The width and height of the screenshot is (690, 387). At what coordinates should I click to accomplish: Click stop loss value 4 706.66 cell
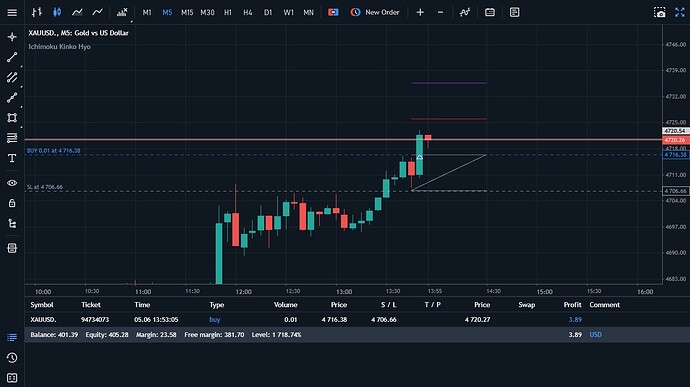pyautogui.click(x=384, y=320)
